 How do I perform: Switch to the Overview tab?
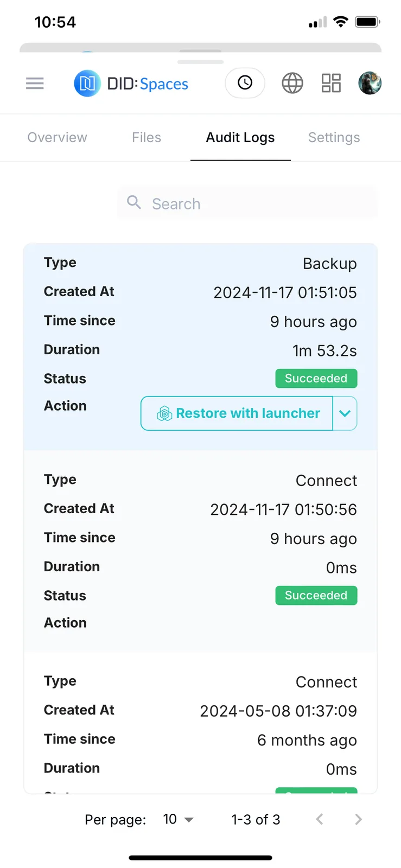(57, 138)
